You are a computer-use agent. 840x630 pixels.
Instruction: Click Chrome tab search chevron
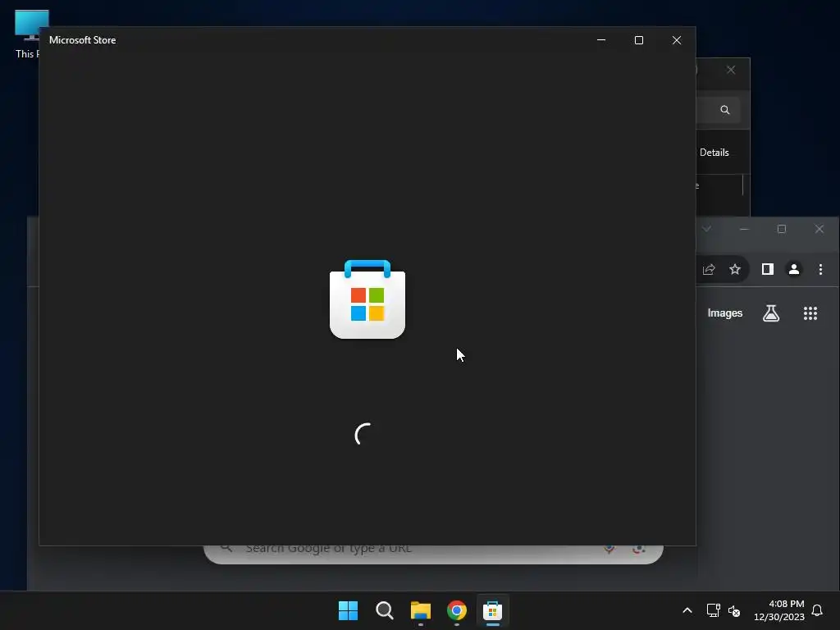click(x=706, y=229)
